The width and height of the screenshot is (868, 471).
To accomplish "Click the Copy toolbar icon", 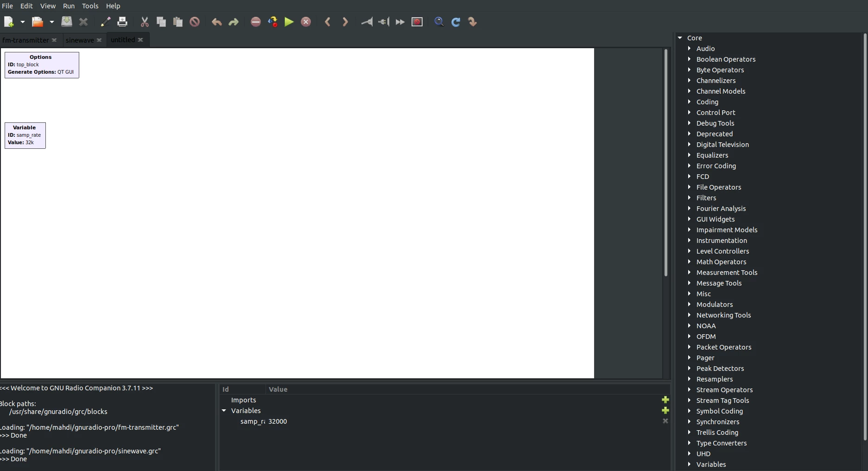I will pyautogui.click(x=161, y=22).
